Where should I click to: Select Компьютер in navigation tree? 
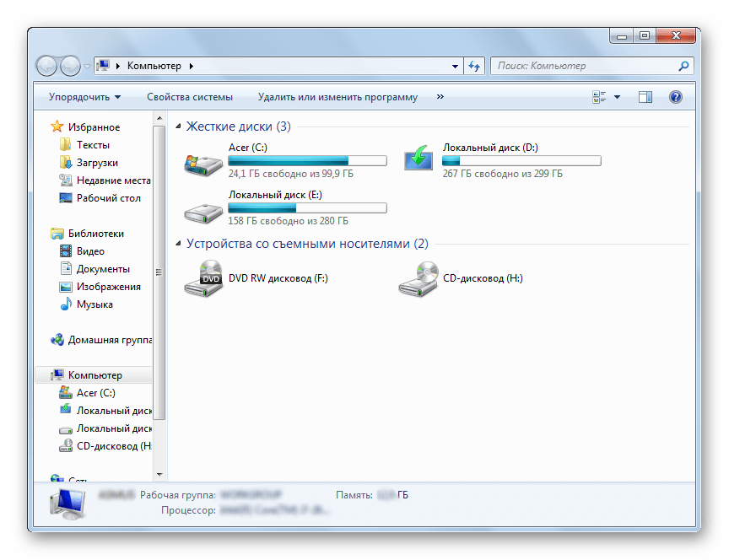point(94,375)
